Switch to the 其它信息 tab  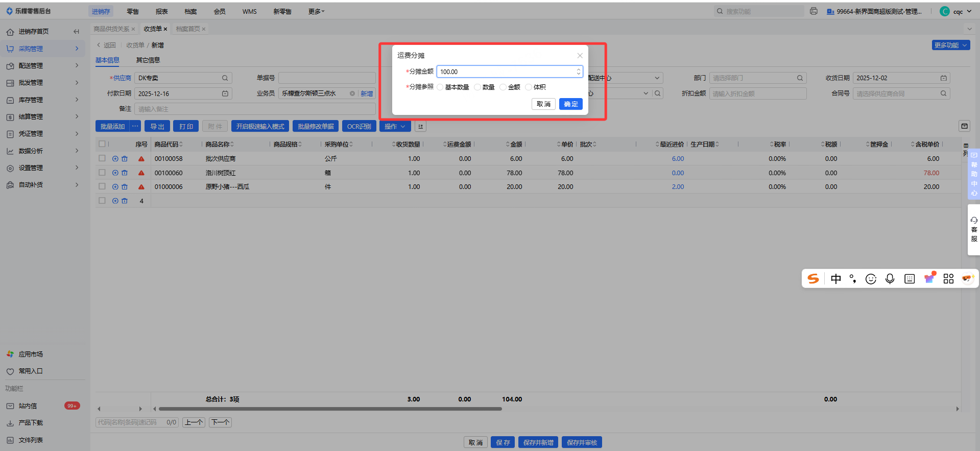tap(148, 60)
